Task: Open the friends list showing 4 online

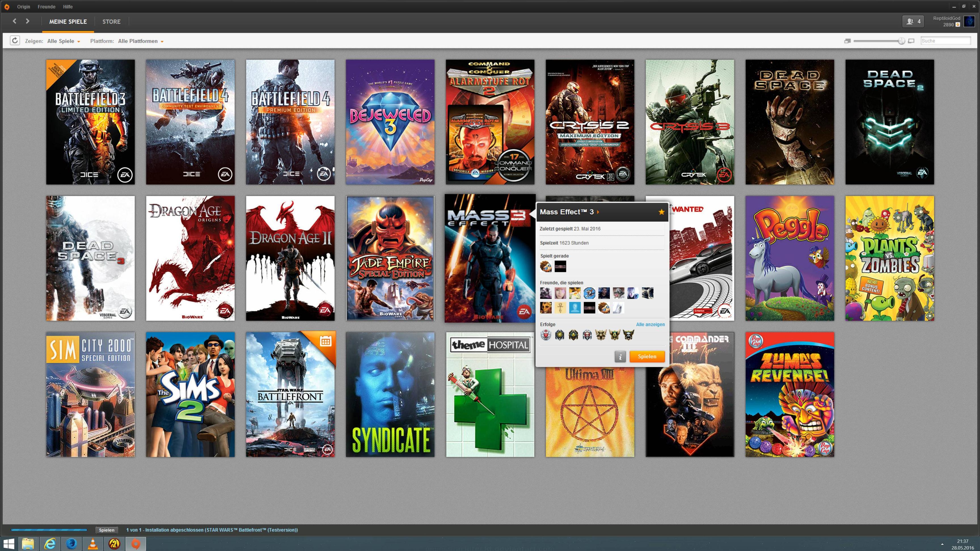Action: 913,21
